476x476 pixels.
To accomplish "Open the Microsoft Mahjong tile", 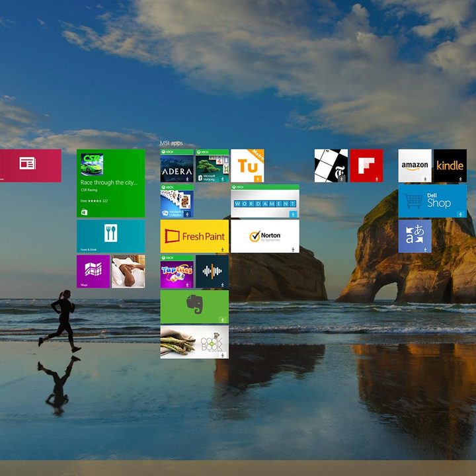I will coord(212,165).
